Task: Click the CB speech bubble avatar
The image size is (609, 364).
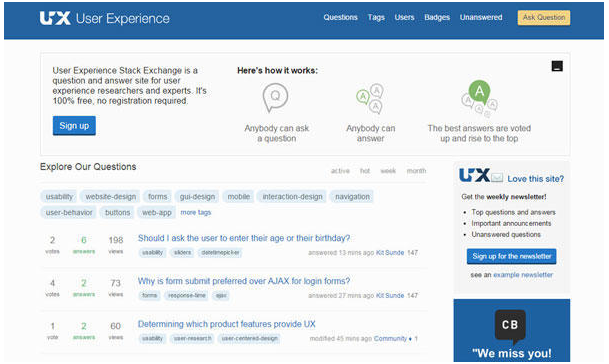Action: click(x=510, y=327)
